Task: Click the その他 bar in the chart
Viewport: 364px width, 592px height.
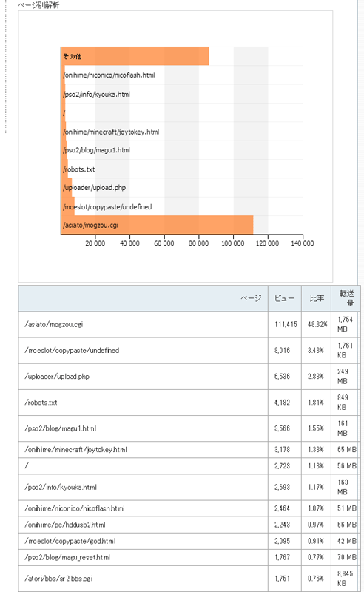Action: point(135,56)
